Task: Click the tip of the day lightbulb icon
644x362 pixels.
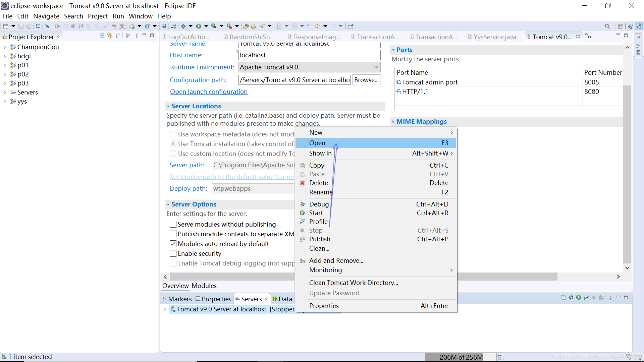Action: click(x=640, y=357)
